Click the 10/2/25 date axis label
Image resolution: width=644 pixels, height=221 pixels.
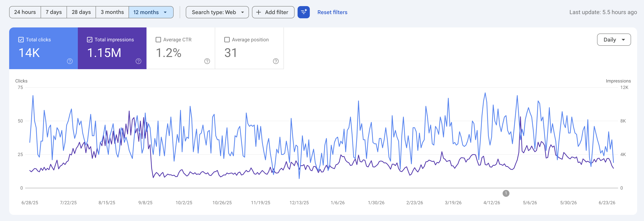pos(184,203)
